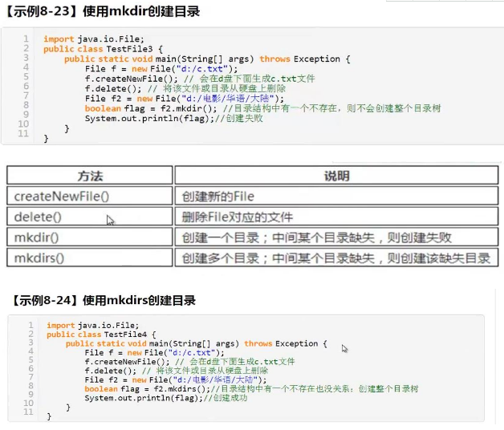Select the mkdirs() table cell
Viewport: 504px width, 430px height.
click(x=90, y=258)
